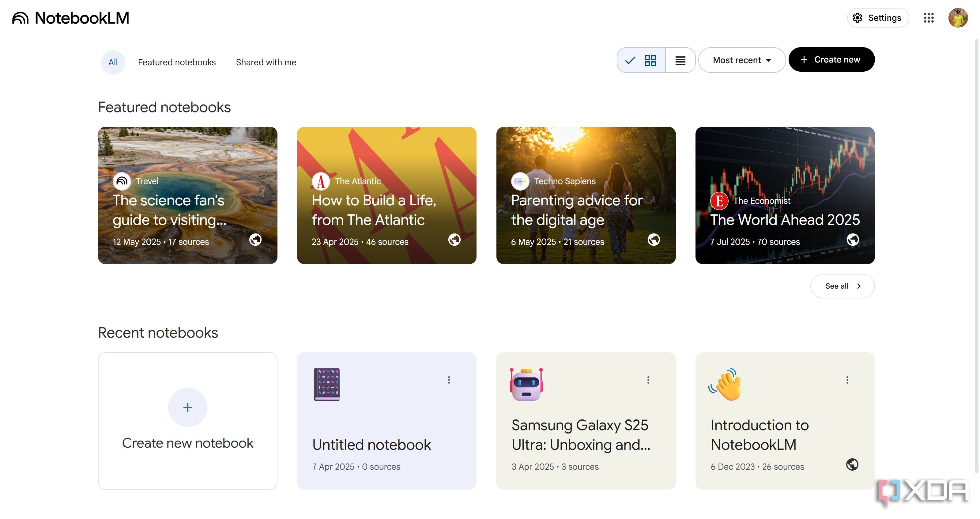Open the Untitled notebook title
The image size is (980, 519).
[372, 445]
